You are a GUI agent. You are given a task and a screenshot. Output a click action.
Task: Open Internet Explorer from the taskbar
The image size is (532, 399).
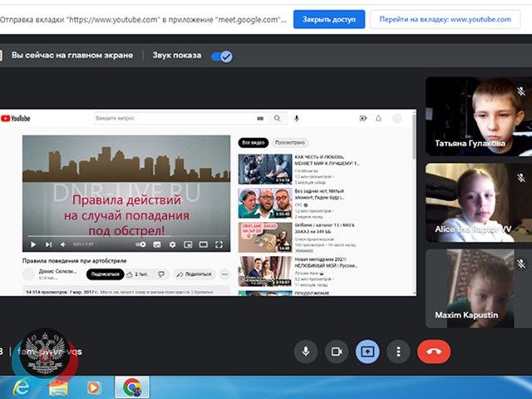21,387
